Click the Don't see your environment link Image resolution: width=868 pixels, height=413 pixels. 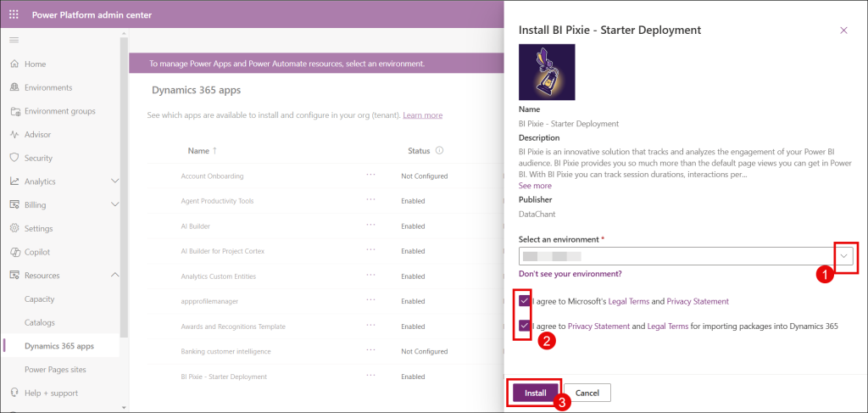[570, 274]
